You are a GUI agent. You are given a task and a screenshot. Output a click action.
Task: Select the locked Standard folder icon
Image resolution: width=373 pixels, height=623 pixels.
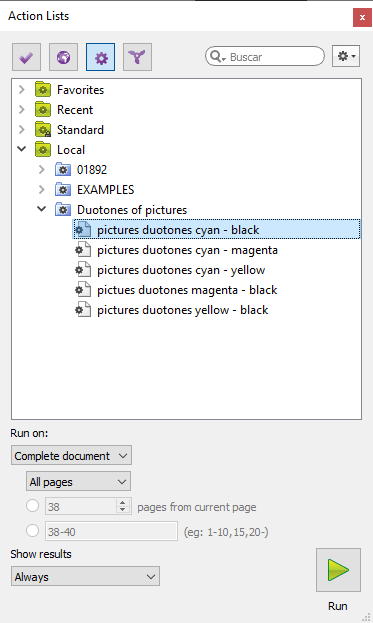point(43,130)
